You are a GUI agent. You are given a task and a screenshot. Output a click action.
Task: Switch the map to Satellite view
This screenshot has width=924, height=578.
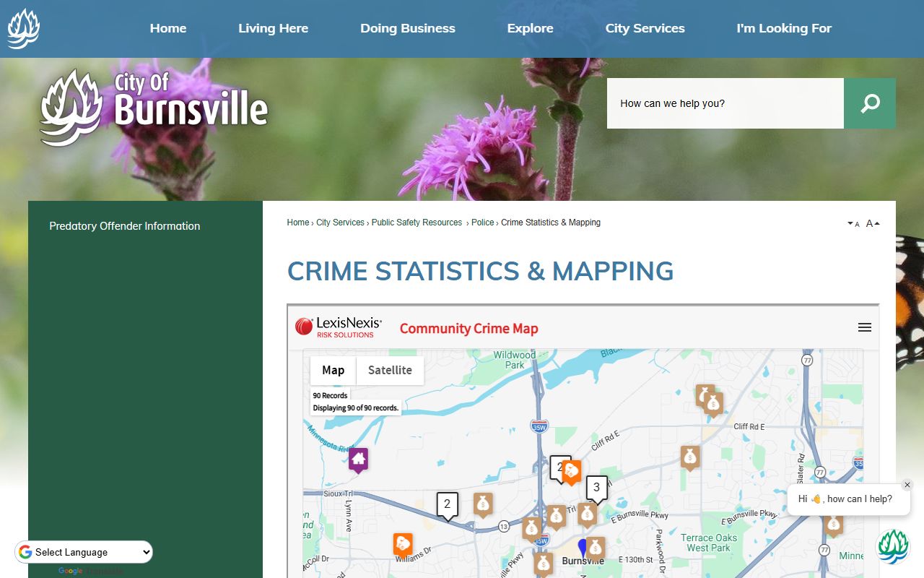tap(390, 370)
